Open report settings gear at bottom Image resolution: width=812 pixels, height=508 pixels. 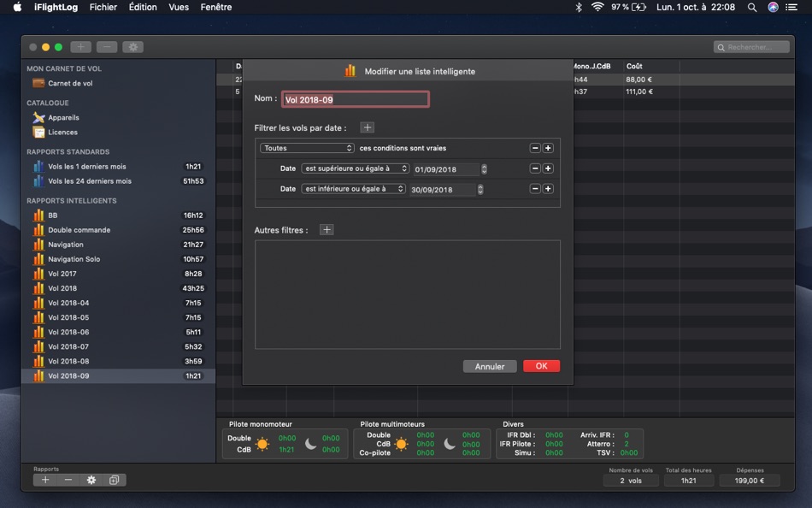pyautogui.click(x=91, y=480)
